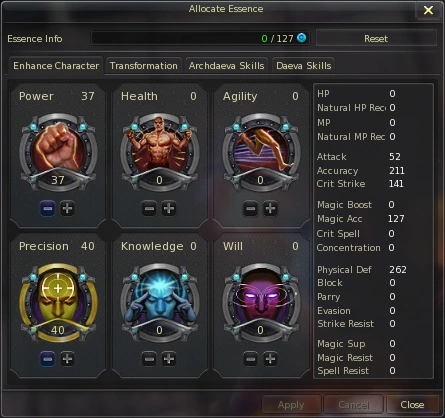Click the Essence Info progress bar

[200, 38]
